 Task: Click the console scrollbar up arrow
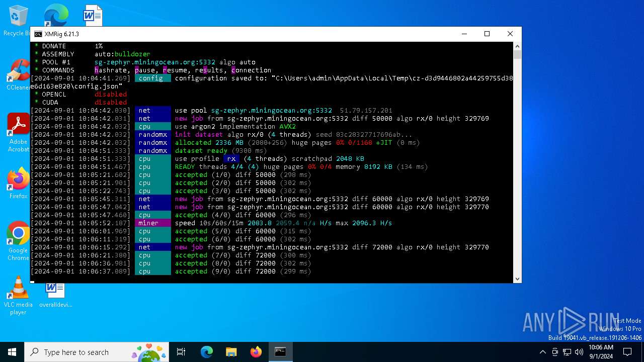tap(517, 46)
